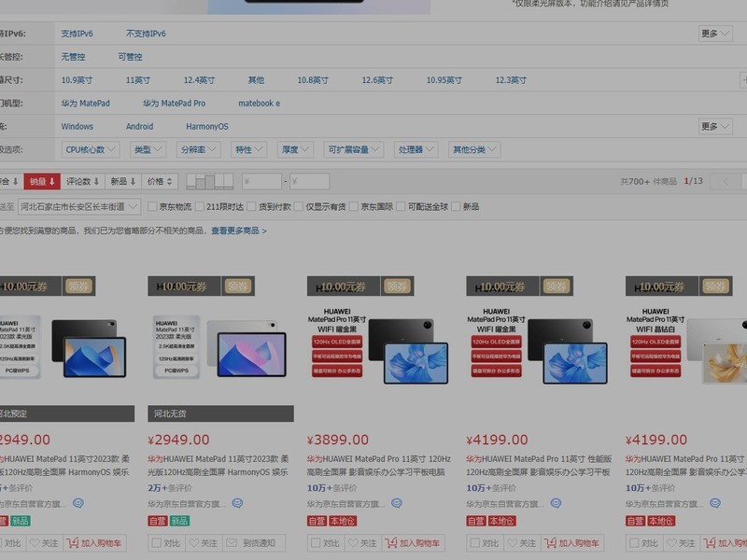Viewport: 747px width, 560px height.
Task: Click the maximum price input field
Action: click(x=310, y=181)
